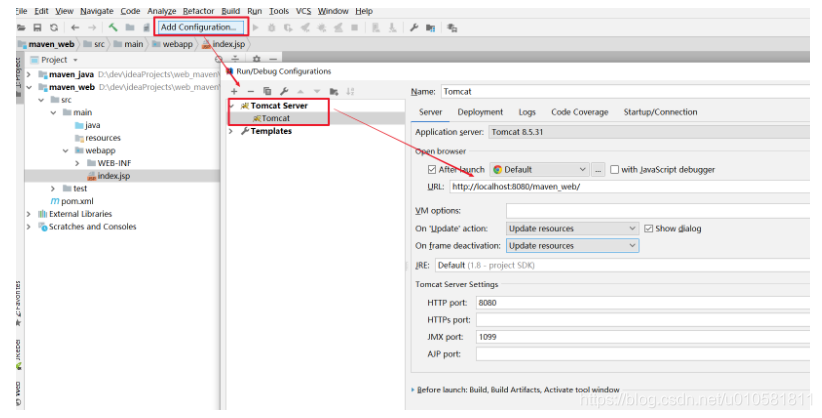Viewport: 822px width, 418px height.
Task: Open settings via main toolbar wrench
Action: click(x=414, y=27)
